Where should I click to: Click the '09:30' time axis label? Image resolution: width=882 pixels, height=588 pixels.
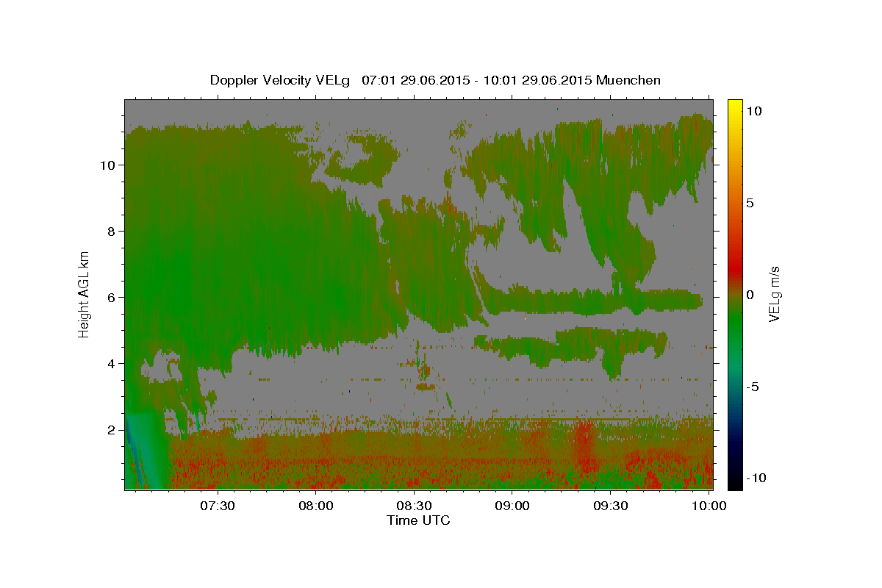(611, 506)
